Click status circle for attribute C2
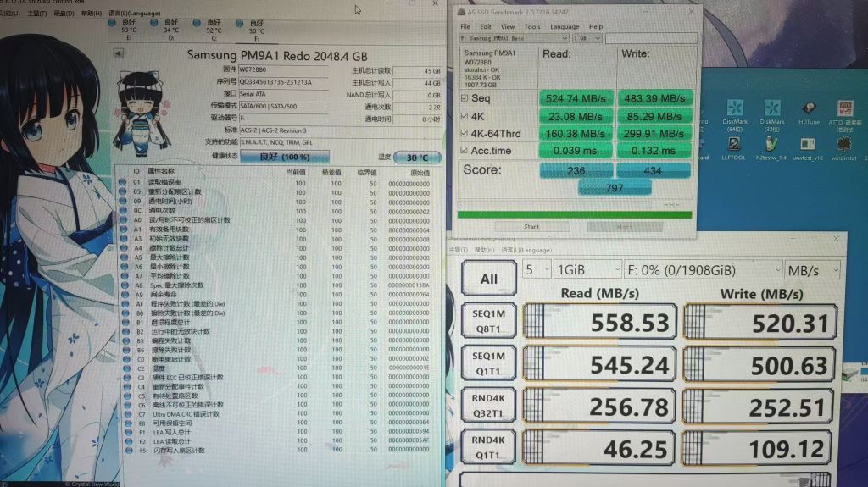The image size is (868, 487). (x=126, y=368)
